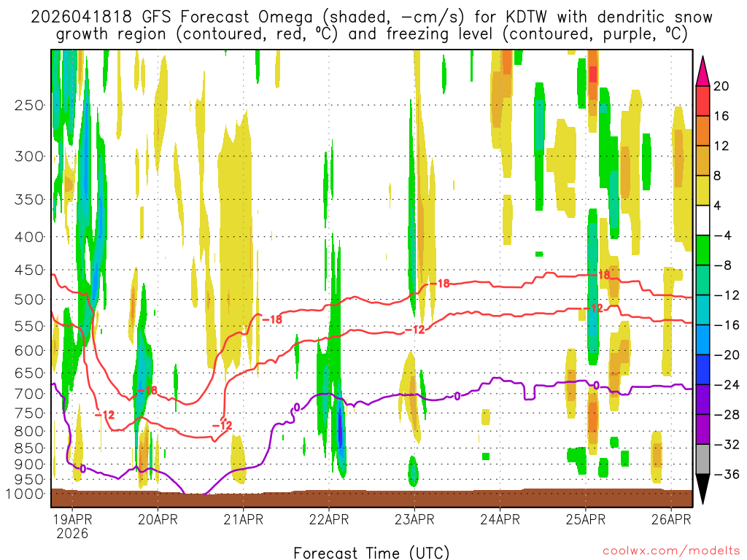Click the colorbar value label -36
The height and width of the screenshot is (560, 747).
tap(727, 474)
